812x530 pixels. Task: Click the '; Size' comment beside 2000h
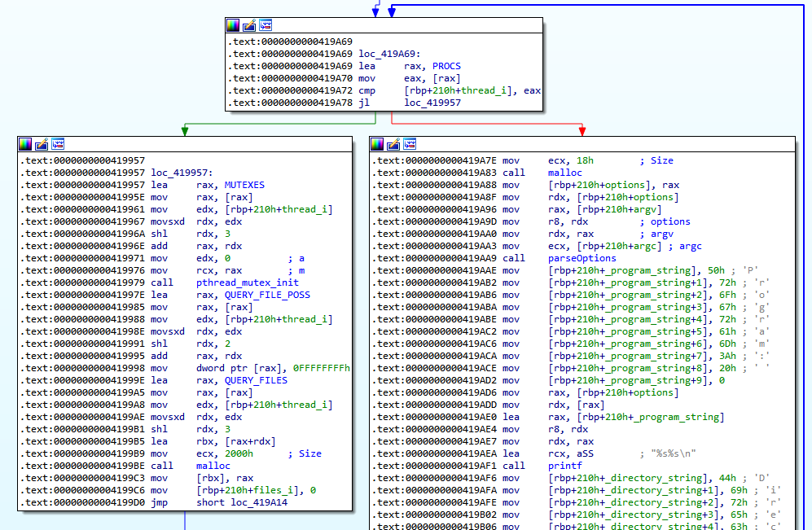pos(305,454)
